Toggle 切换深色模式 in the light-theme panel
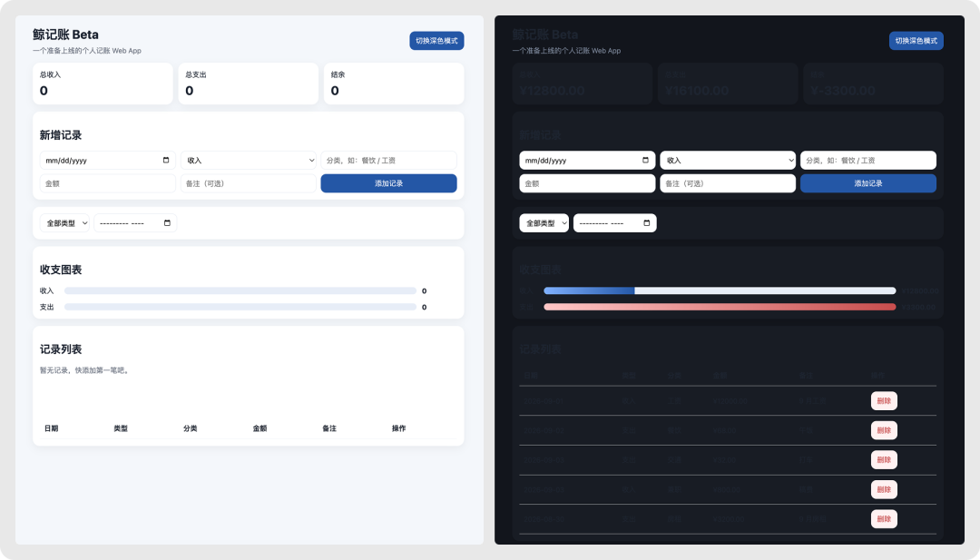980x560 pixels. click(436, 41)
